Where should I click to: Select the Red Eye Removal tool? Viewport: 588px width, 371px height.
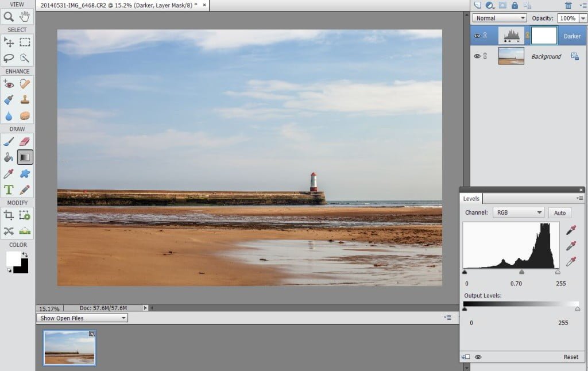coord(9,84)
